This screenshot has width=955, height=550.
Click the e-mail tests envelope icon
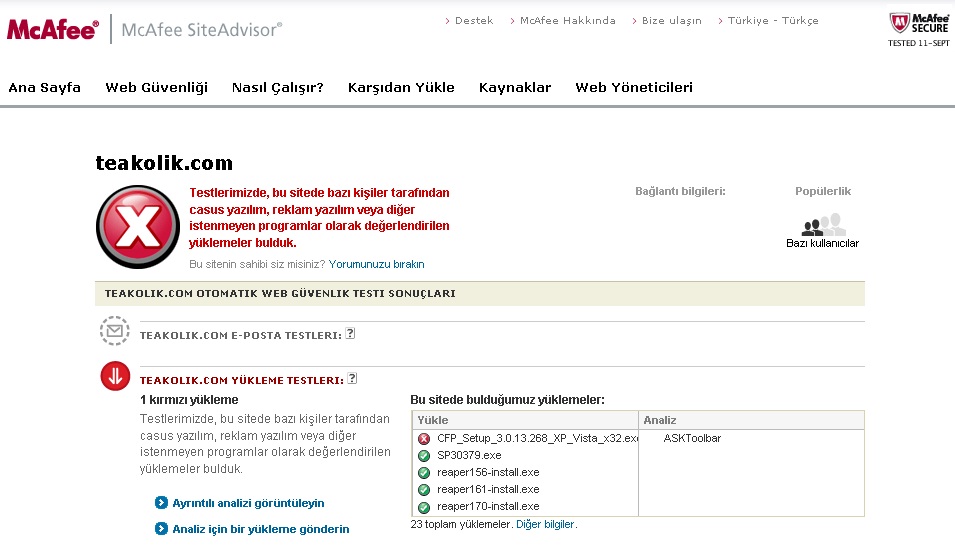coord(115,331)
